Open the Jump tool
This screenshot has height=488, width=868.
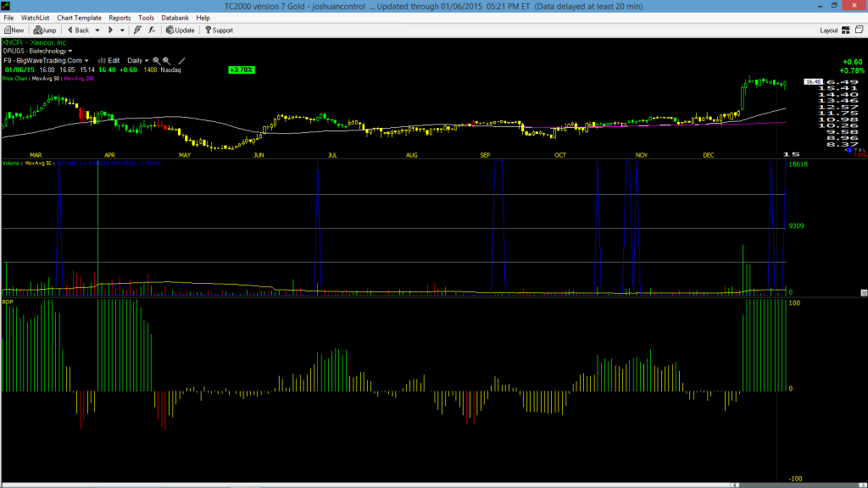45,30
